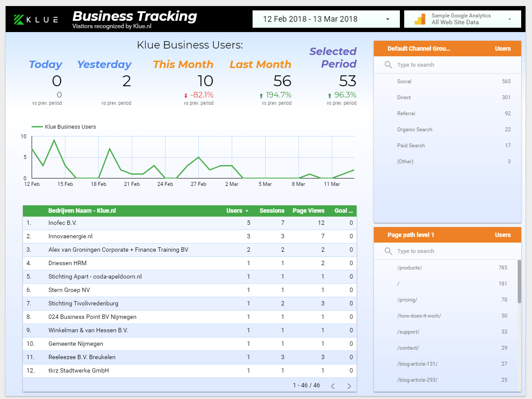This screenshot has height=399, width=532.
Task: Click Stichting Apart - coda-apeldoorn.nl row
Action: [190, 277]
